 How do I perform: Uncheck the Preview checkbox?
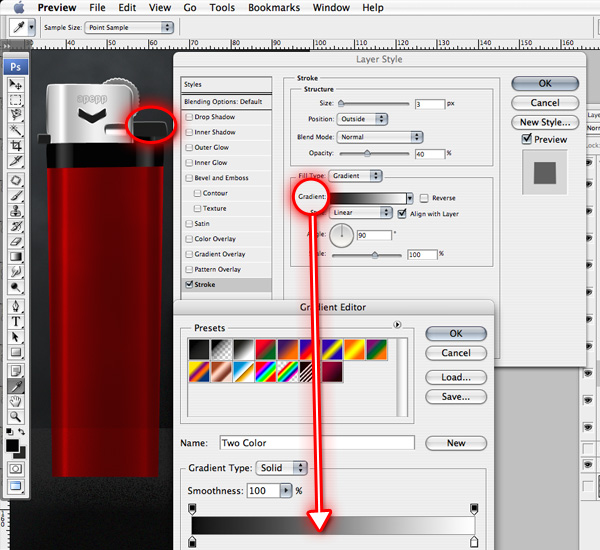tap(527, 140)
